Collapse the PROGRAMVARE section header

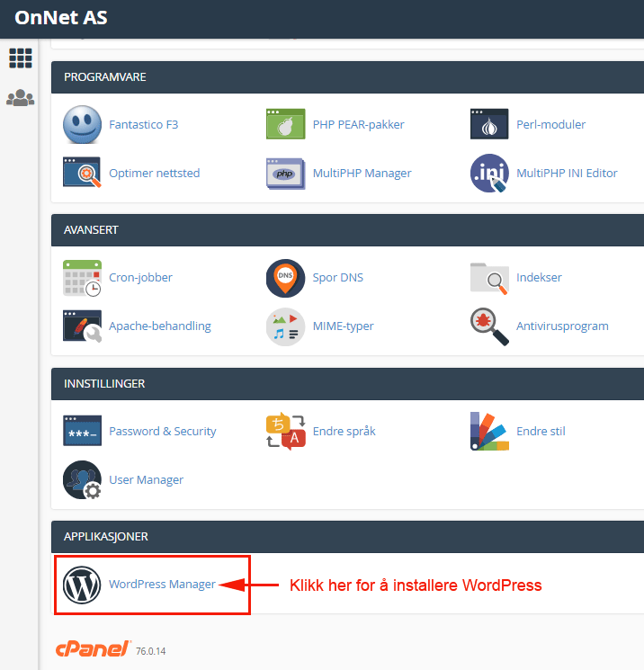coord(347,77)
